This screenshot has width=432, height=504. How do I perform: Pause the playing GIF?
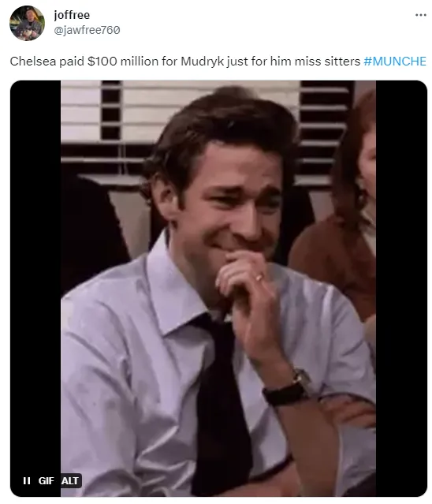27,480
